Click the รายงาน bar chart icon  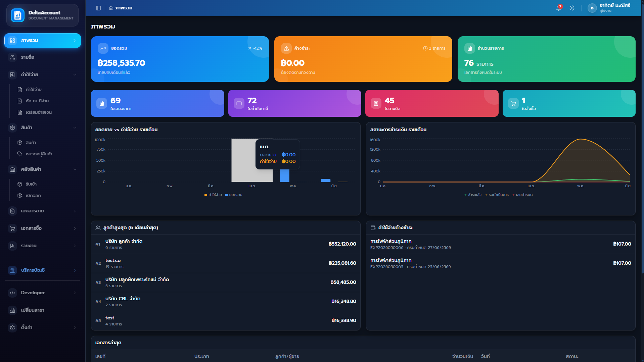point(12,246)
